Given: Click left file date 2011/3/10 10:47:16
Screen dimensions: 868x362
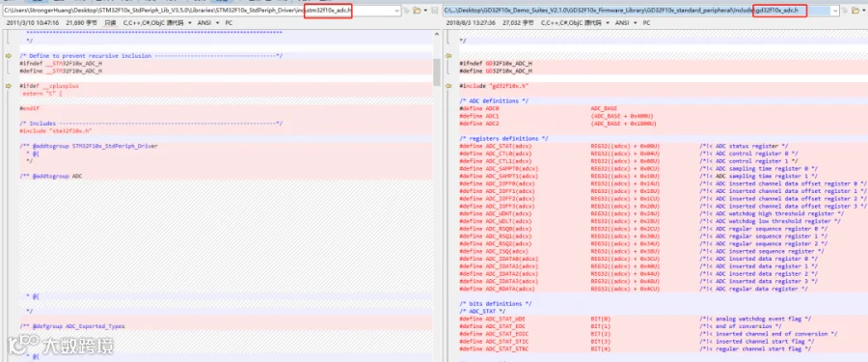Looking at the screenshot, I should click(x=33, y=23).
